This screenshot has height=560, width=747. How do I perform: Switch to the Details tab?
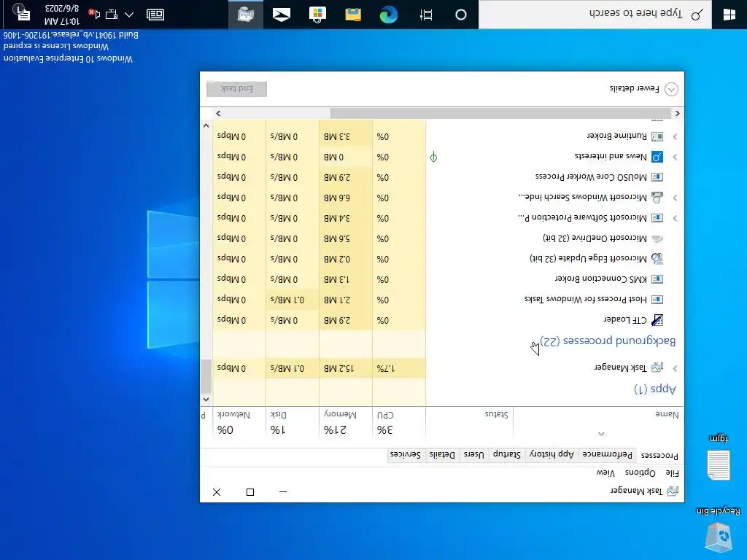pyautogui.click(x=442, y=454)
